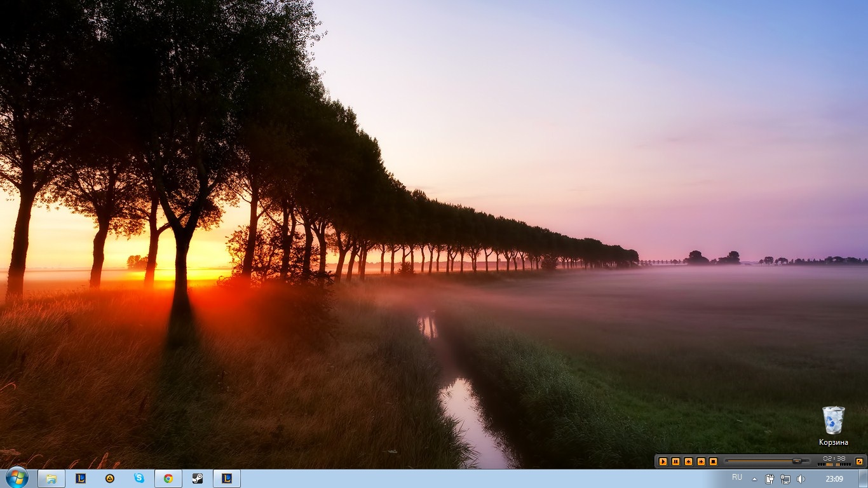
Task: Stop playback in the mini player
Action: pyautogui.click(x=713, y=461)
